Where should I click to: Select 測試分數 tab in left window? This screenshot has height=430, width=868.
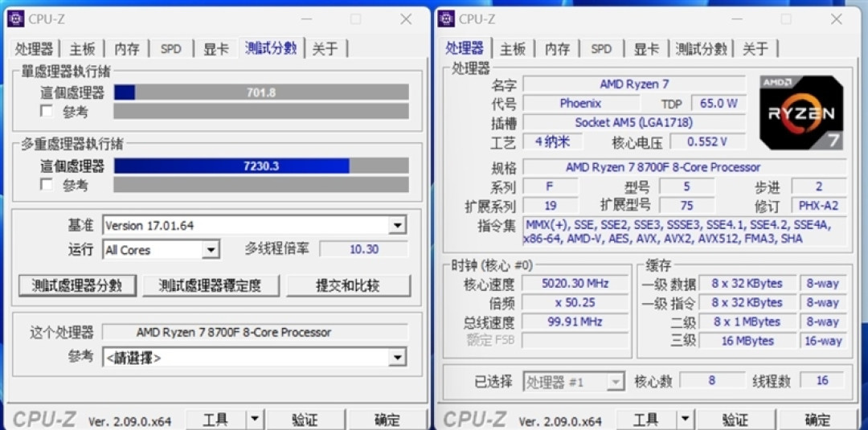pos(272,47)
